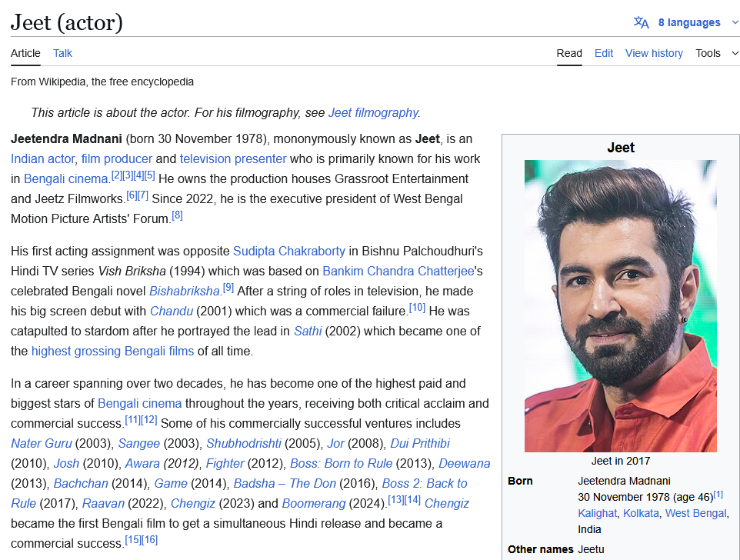Open the Game film link
This screenshot has width=740, height=560.
tap(171, 484)
